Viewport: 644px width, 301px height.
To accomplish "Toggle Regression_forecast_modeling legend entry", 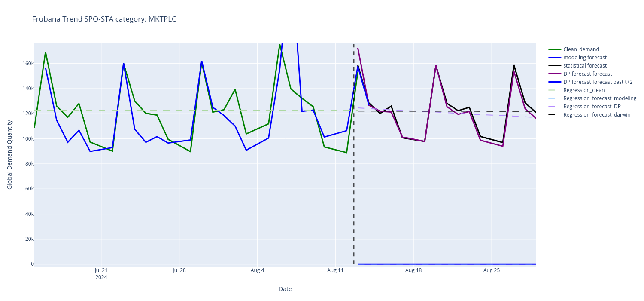I will (x=599, y=98).
